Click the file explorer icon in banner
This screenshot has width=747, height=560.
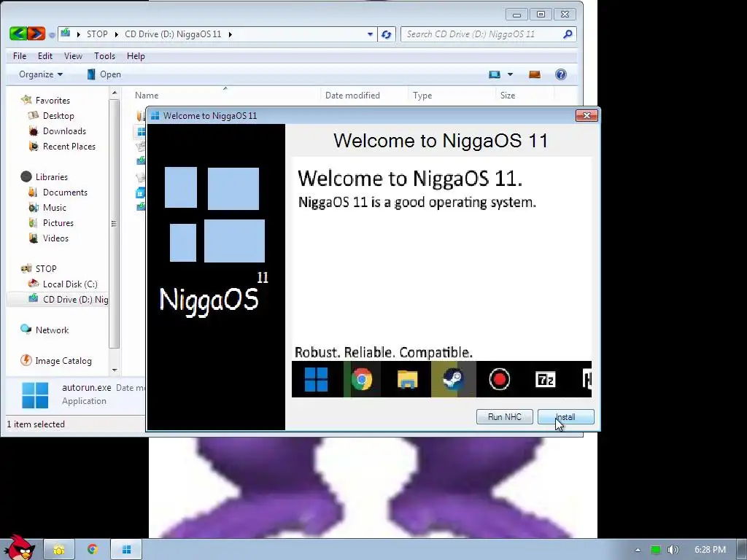[x=407, y=379]
